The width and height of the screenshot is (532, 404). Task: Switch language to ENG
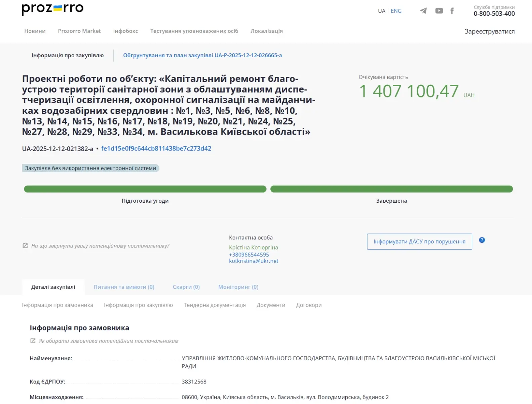(x=396, y=11)
